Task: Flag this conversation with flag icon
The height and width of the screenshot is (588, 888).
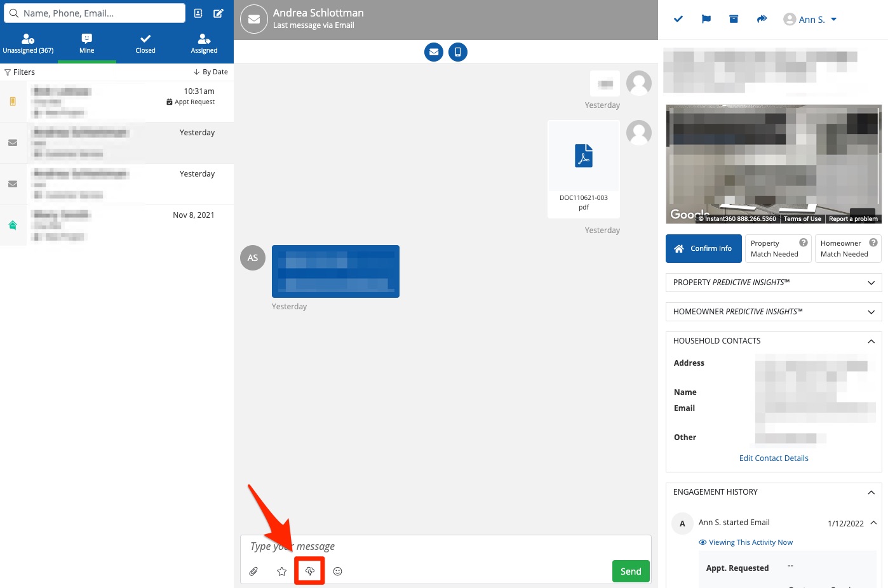Action: [x=706, y=19]
